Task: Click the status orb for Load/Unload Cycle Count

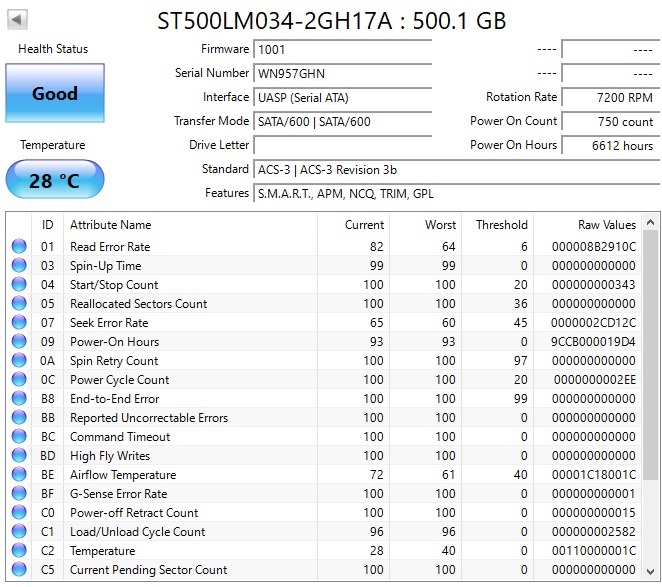Action: tap(19, 532)
